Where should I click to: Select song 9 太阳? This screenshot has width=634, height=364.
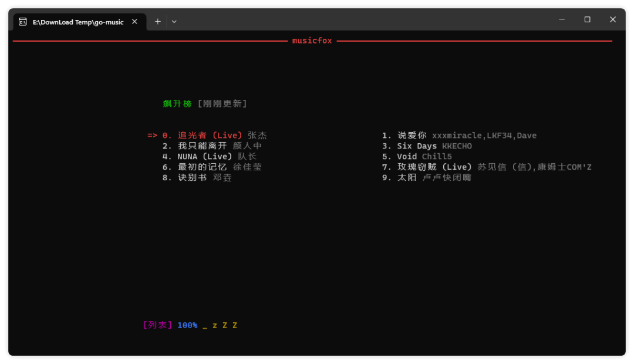click(x=400, y=177)
